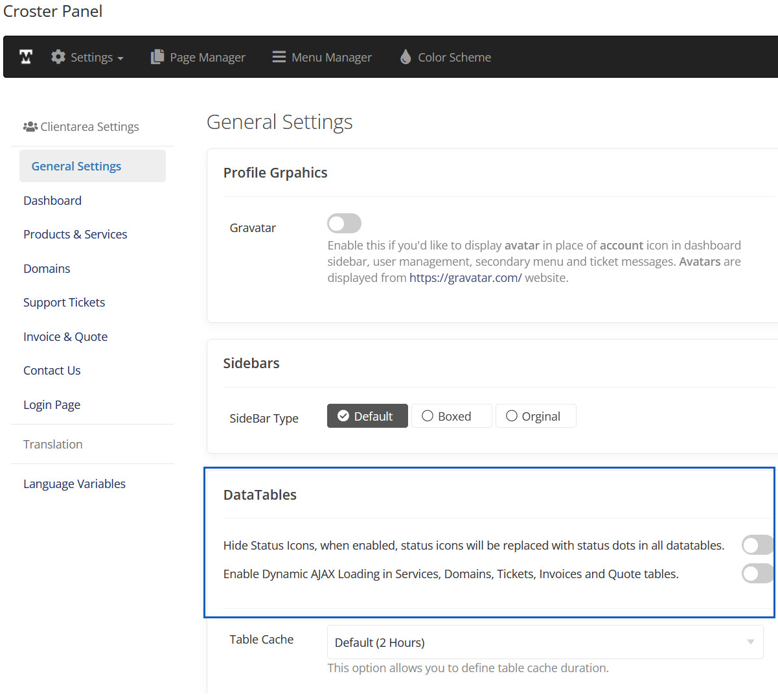
Task: Select the Login Page sidebar item
Action: pos(52,405)
